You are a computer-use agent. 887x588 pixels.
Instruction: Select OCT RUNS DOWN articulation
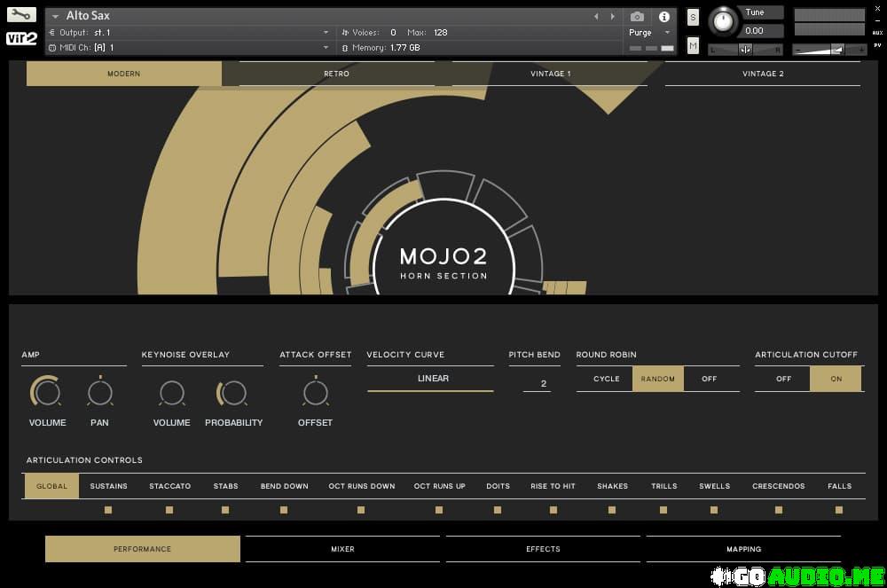coord(362,486)
